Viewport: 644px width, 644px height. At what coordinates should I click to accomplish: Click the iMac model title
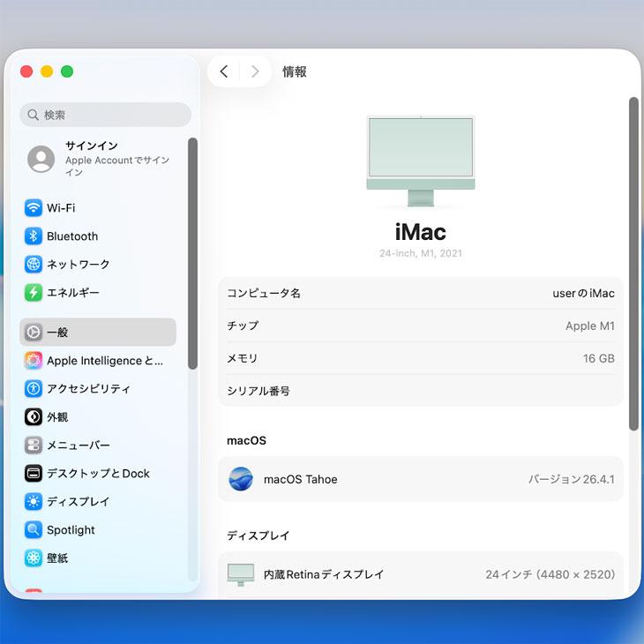click(x=421, y=232)
